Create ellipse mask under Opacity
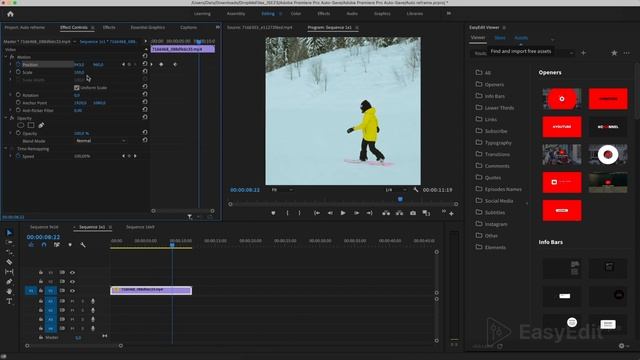 point(21,125)
